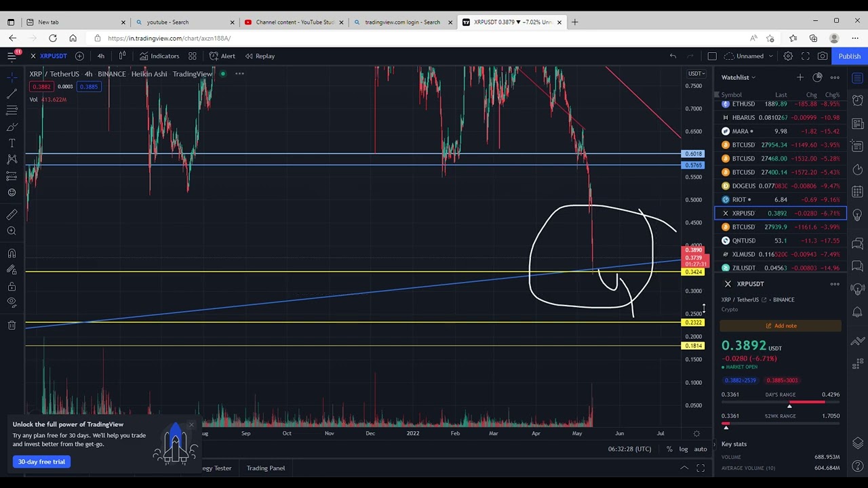
Task: Open the chart legend three-dot menu
Action: pyautogui.click(x=239, y=73)
